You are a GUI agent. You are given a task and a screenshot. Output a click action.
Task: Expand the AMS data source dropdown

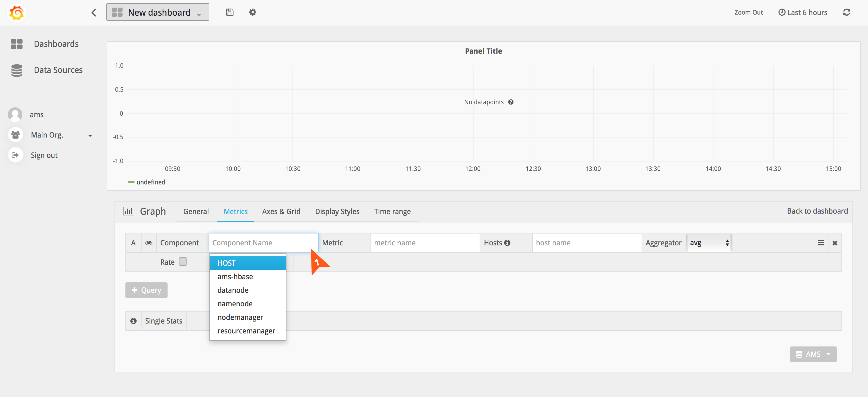tap(813, 354)
